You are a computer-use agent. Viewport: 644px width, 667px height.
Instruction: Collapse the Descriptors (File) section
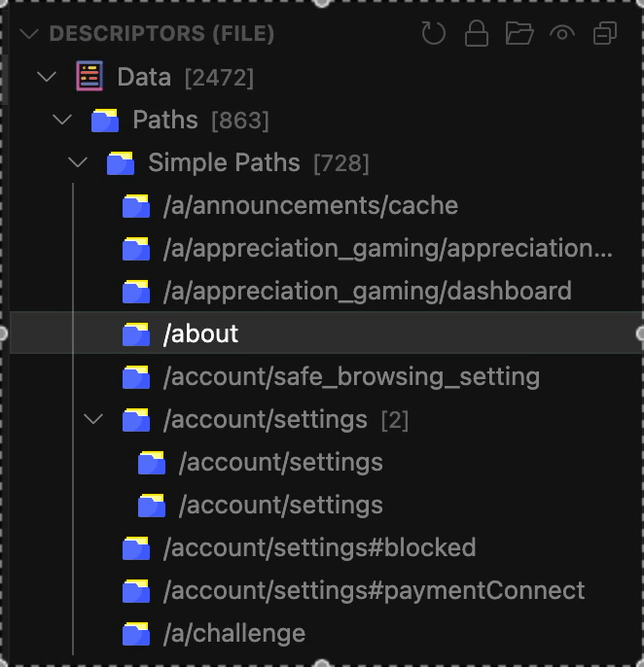pyautogui.click(x=29, y=34)
